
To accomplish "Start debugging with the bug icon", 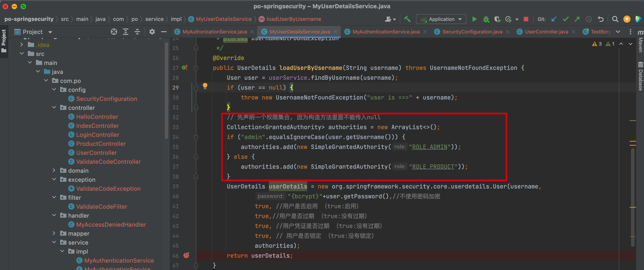I will 486,19.
